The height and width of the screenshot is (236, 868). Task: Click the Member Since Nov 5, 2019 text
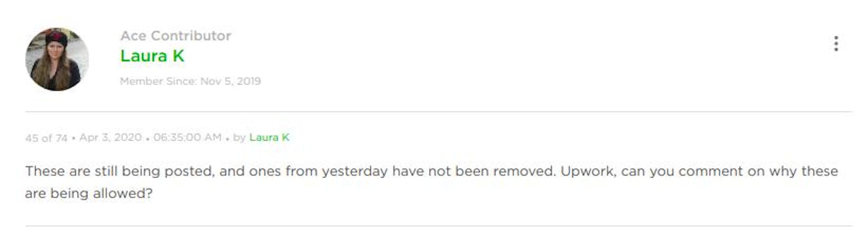coord(190,81)
